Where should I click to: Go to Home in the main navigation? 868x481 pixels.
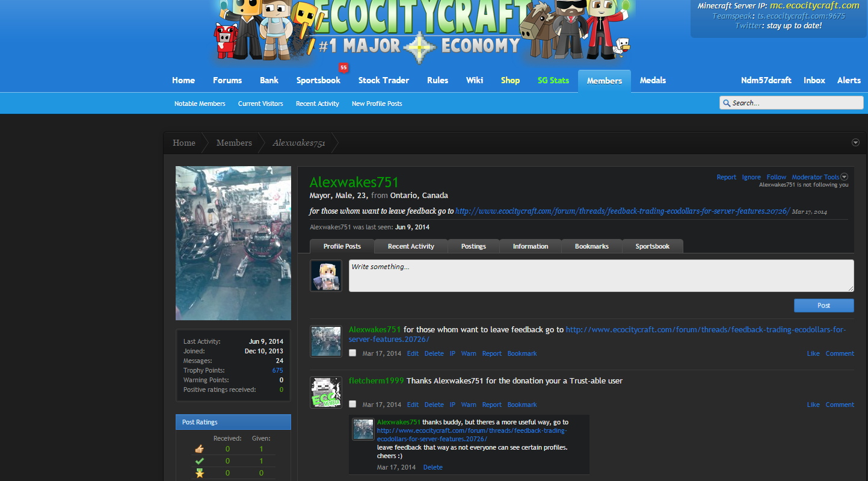click(x=183, y=80)
